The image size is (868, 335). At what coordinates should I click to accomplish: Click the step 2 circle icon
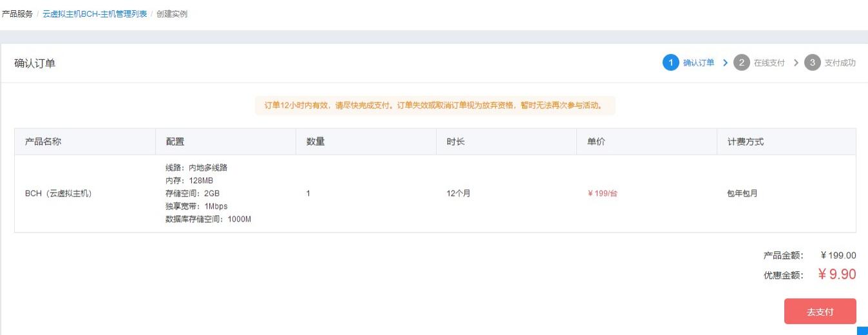click(741, 62)
